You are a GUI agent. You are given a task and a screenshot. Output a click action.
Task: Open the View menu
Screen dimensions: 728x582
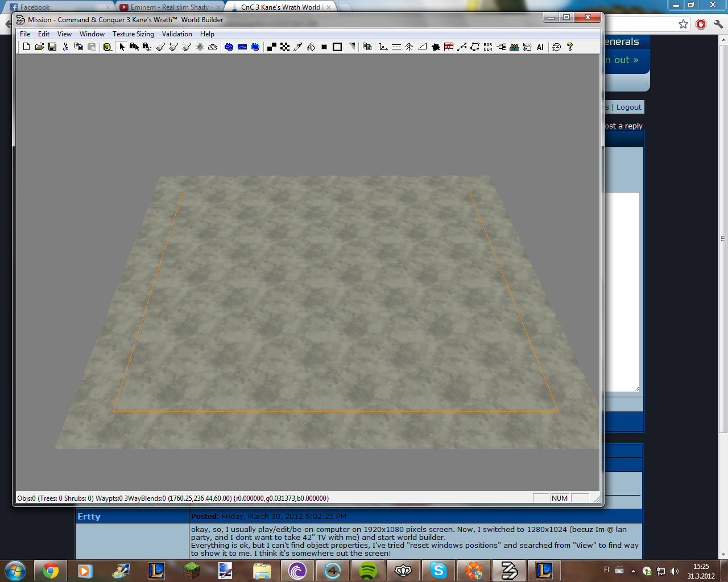tap(64, 34)
